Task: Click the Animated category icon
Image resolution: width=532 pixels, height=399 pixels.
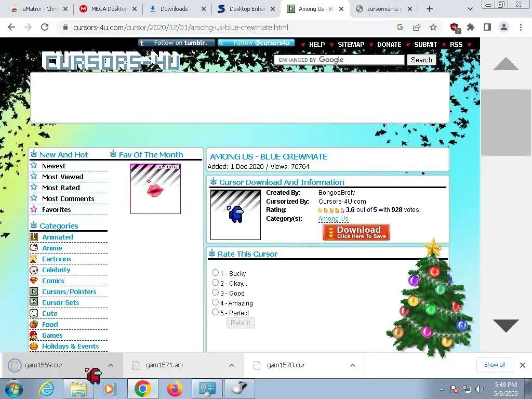Action: [34, 237]
